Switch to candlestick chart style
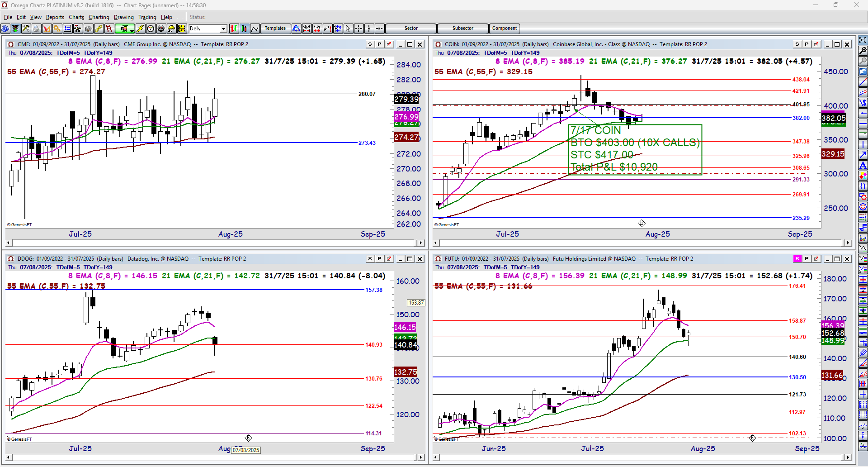Screen dimensions: 868x467 [244, 29]
